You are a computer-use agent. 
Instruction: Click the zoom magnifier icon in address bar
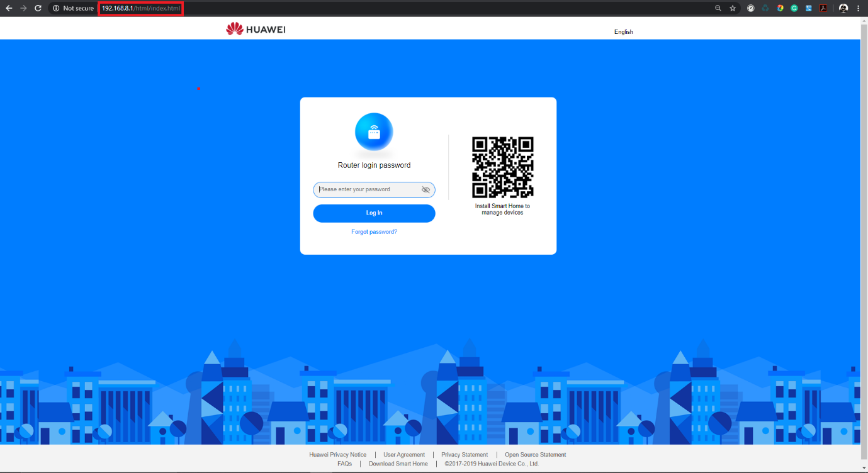tap(718, 8)
